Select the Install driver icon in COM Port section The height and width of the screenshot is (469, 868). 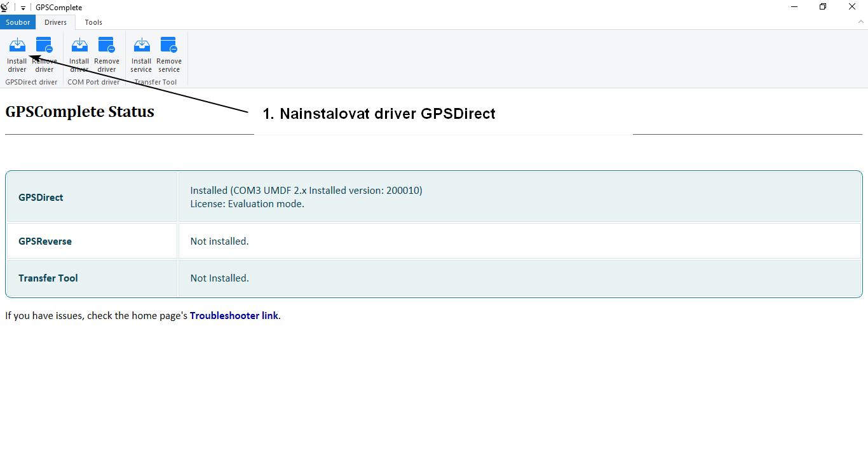[79, 54]
